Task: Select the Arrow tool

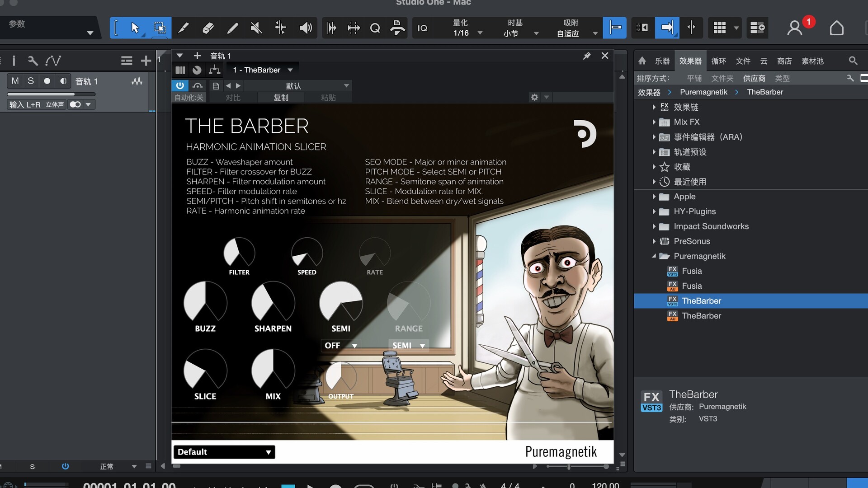Action: pyautogui.click(x=135, y=28)
